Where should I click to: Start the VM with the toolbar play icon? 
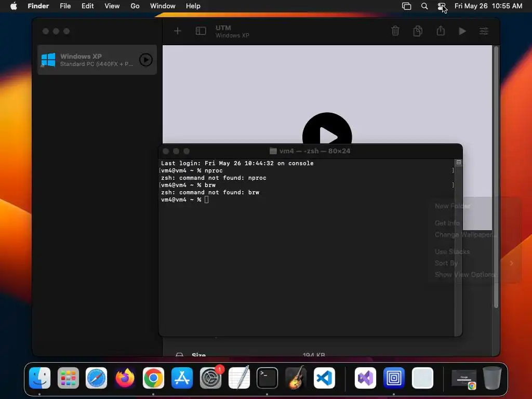(462, 31)
